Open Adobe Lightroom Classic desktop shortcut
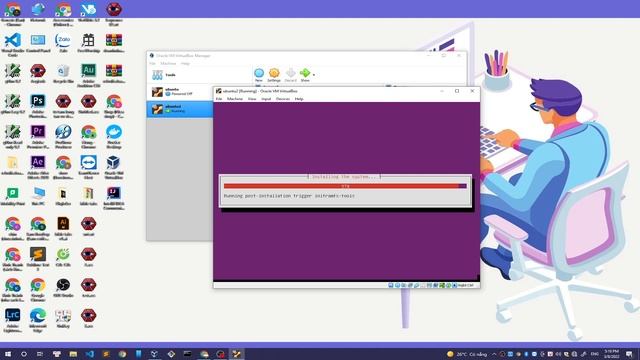This screenshot has height=360, width=640. tap(13, 320)
